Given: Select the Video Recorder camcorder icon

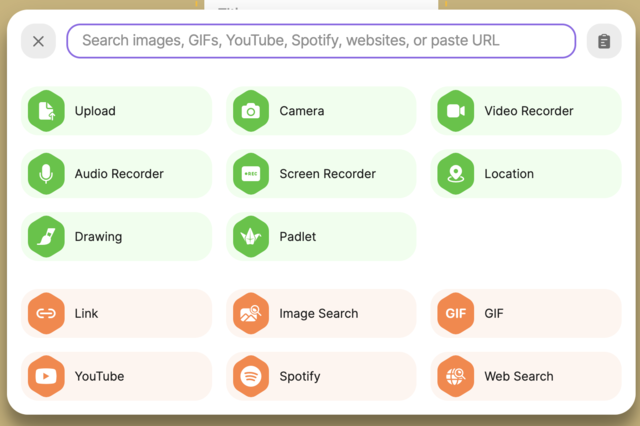Looking at the screenshot, I should coord(456,111).
